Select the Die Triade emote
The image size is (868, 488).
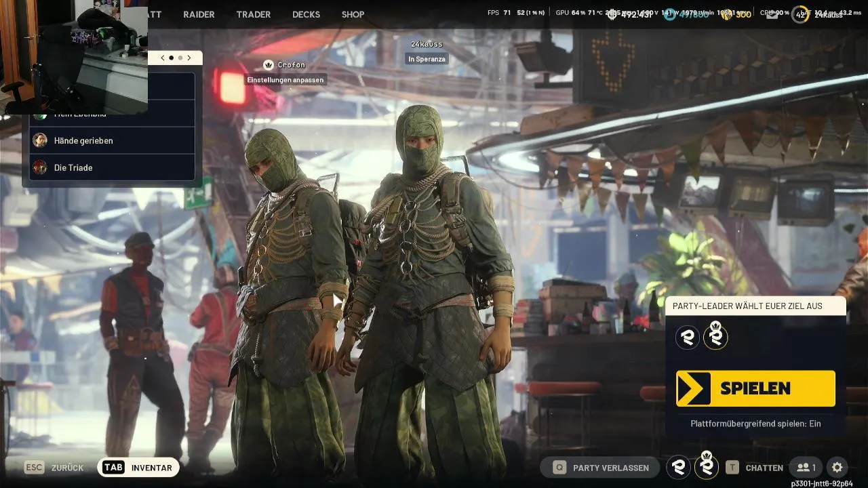112,167
